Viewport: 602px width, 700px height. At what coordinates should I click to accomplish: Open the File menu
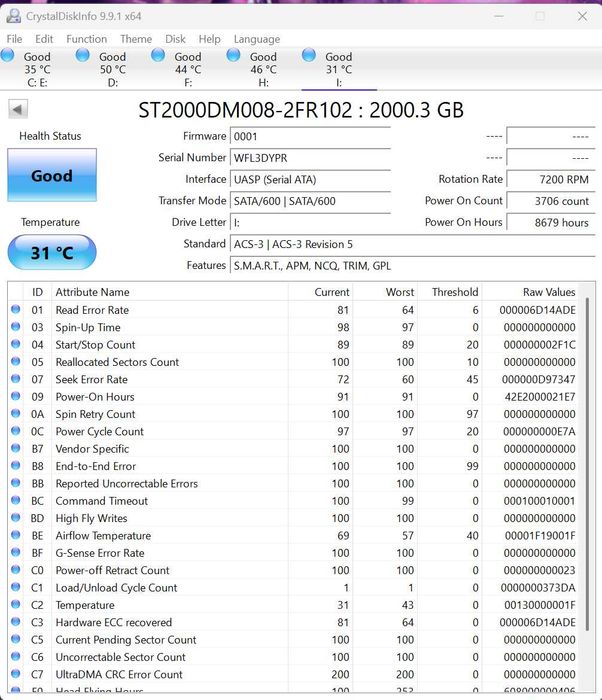pyautogui.click(x=14, y=39)
